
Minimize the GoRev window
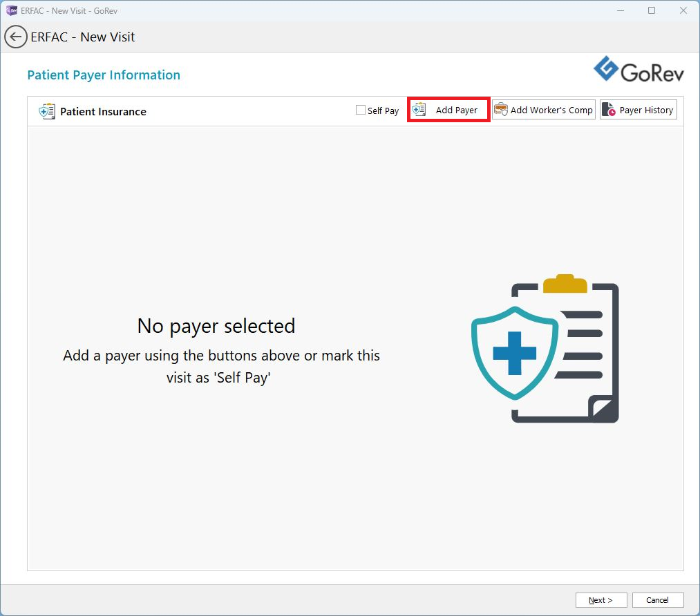tap(621, 11)
